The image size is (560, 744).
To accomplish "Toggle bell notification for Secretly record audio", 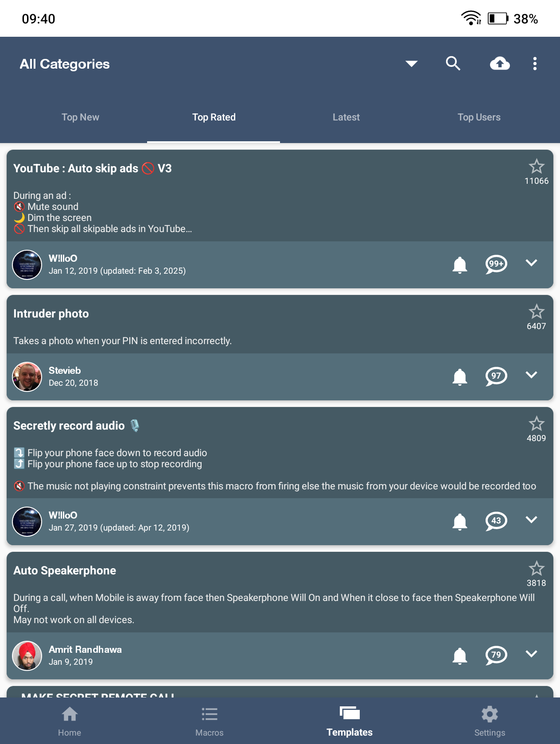I will (x=460, y=522).
